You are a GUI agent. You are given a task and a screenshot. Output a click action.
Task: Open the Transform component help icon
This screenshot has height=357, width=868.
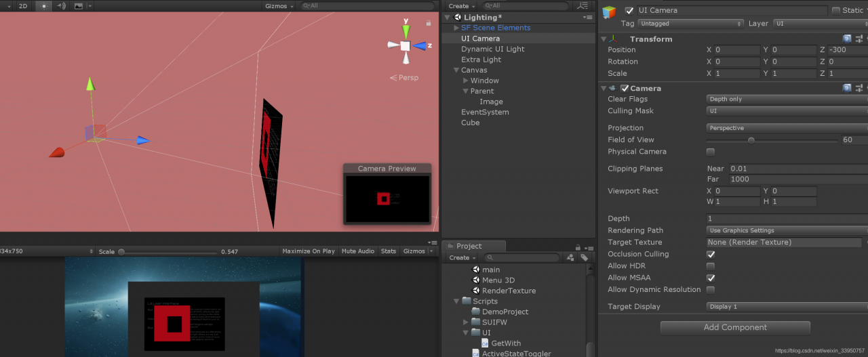point(847,39)
